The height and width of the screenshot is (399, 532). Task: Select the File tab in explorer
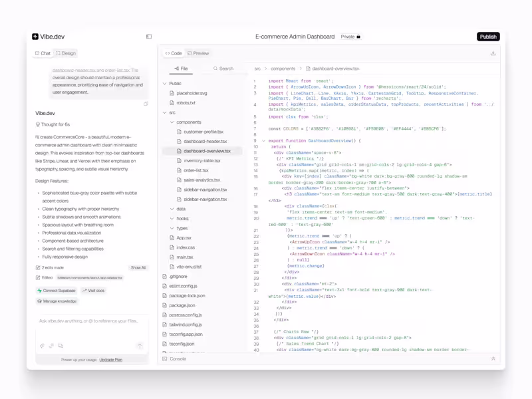pyautogui.click(x=181, y=68)
